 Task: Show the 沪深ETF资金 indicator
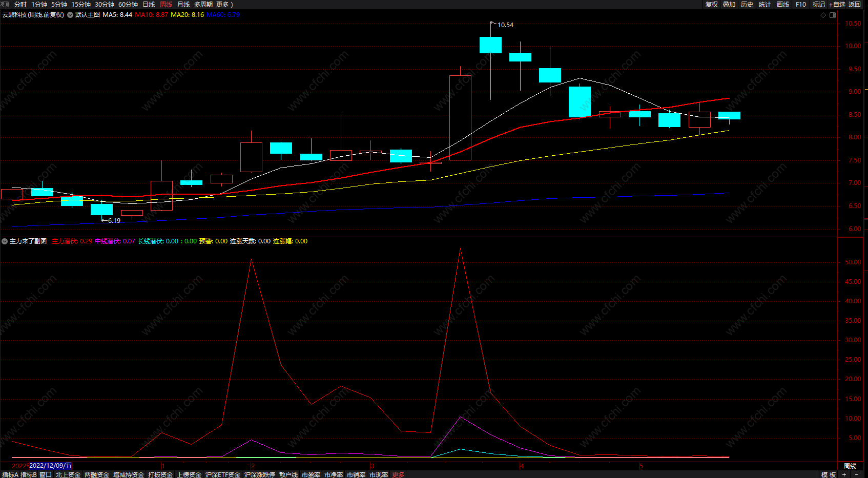223,475
